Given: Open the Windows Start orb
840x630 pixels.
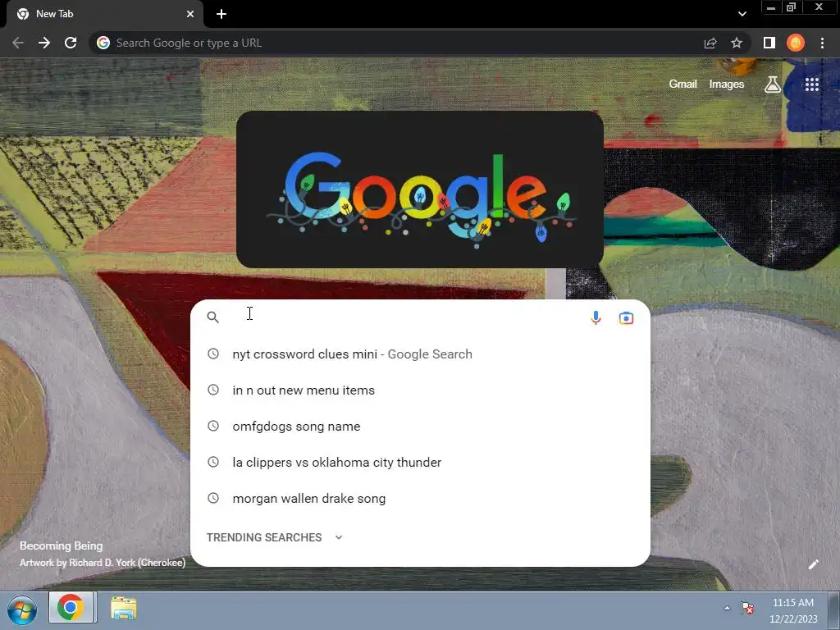Looking at the screenshot, I should (x=22, y=610).
